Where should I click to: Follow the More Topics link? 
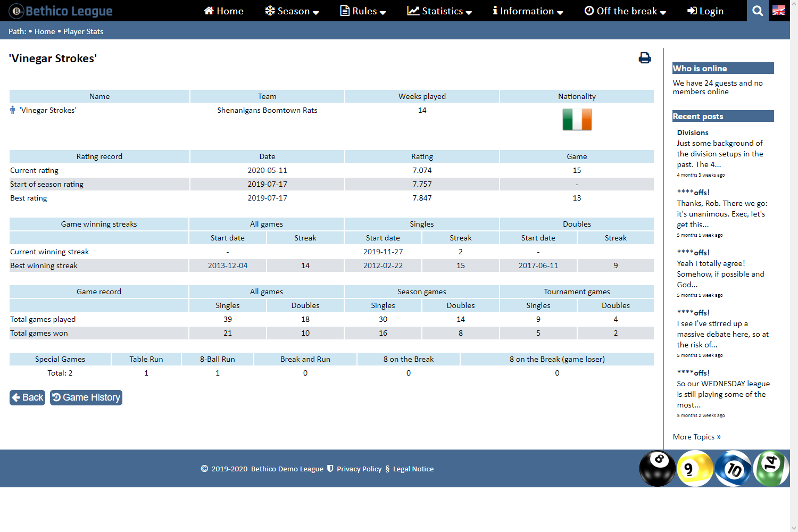pos(696,437)
